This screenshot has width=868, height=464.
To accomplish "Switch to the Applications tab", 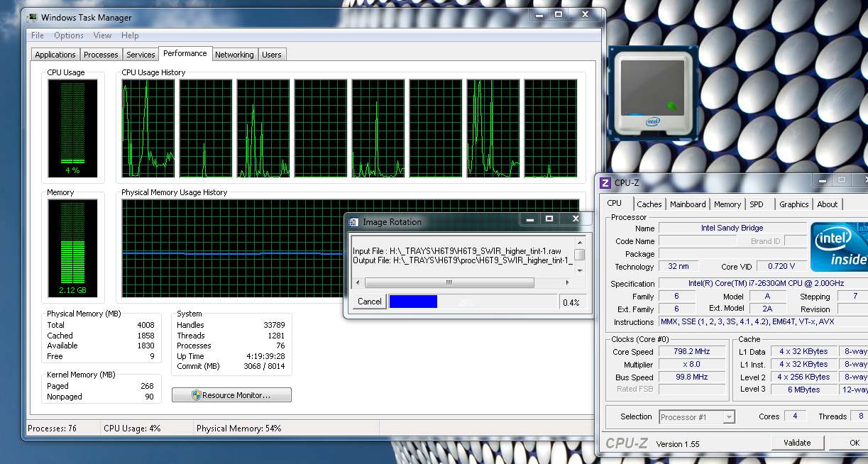I will 55,55.
